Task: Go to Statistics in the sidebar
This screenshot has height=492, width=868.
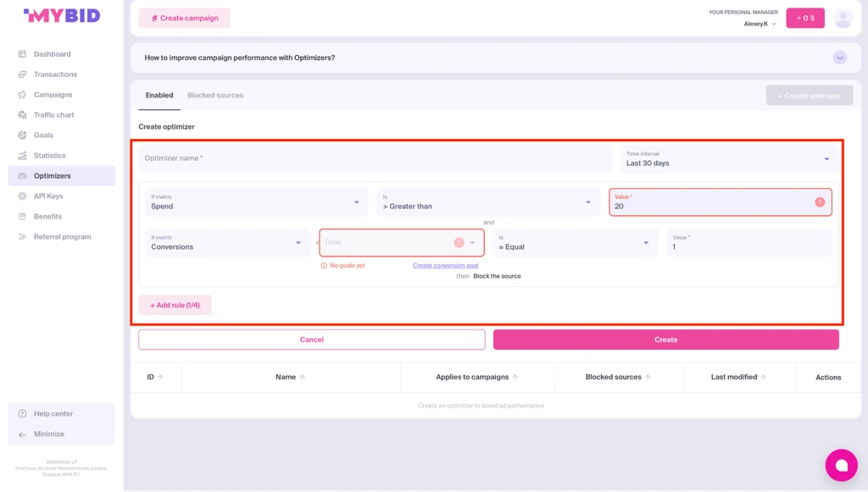Action: (x=61, y=155)
